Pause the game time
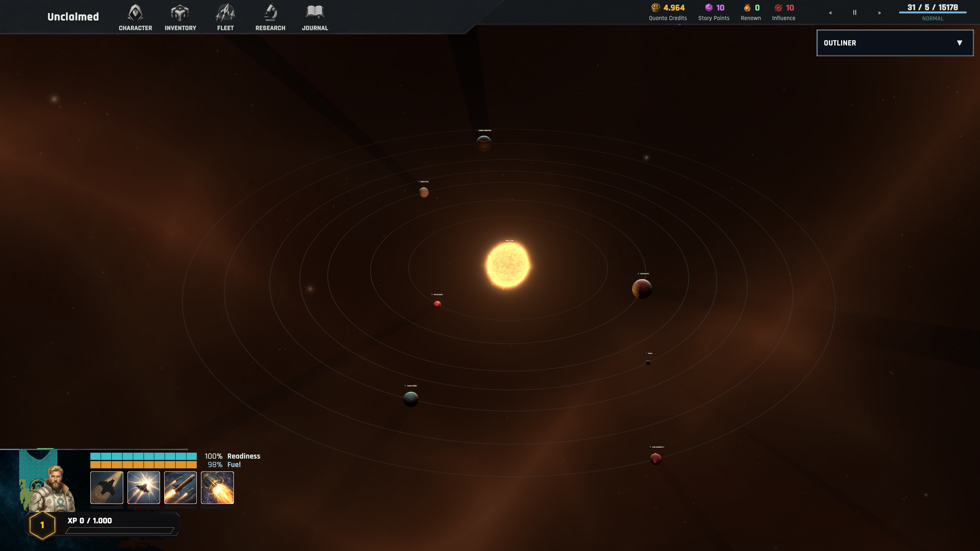 point(854,13)
